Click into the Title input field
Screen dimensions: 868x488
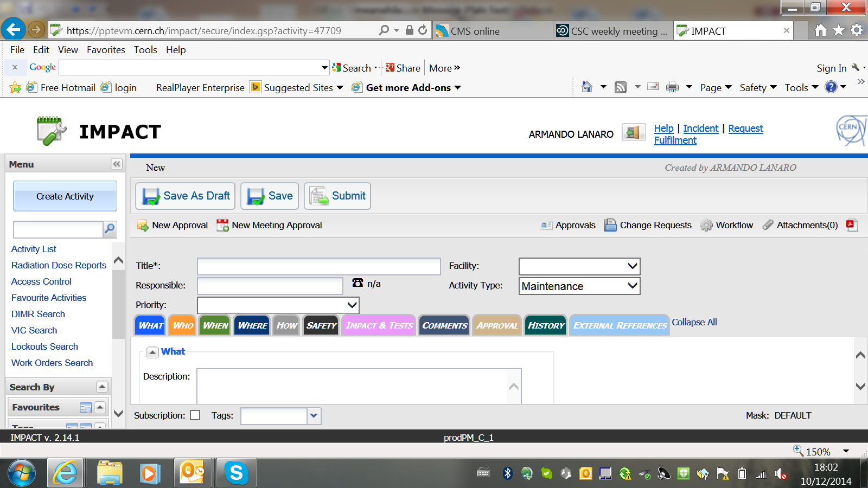pos(318,266)
